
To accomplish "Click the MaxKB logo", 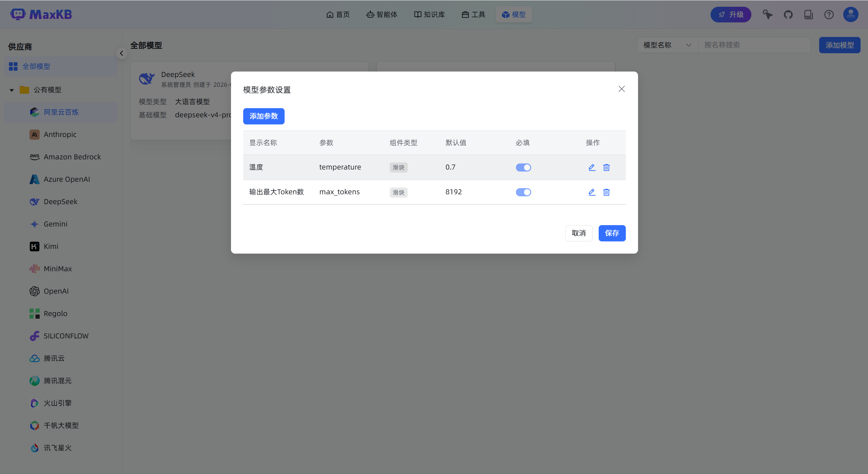I will tap(41, 14).
